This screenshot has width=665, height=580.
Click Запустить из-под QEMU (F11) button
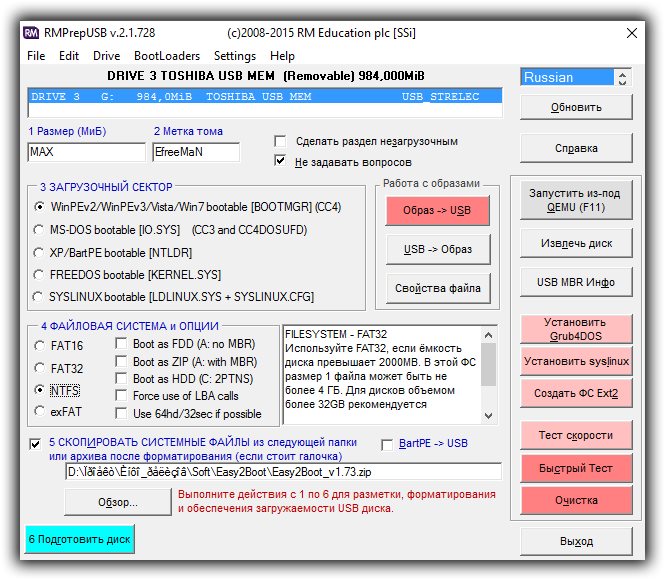tap(576, 200)
